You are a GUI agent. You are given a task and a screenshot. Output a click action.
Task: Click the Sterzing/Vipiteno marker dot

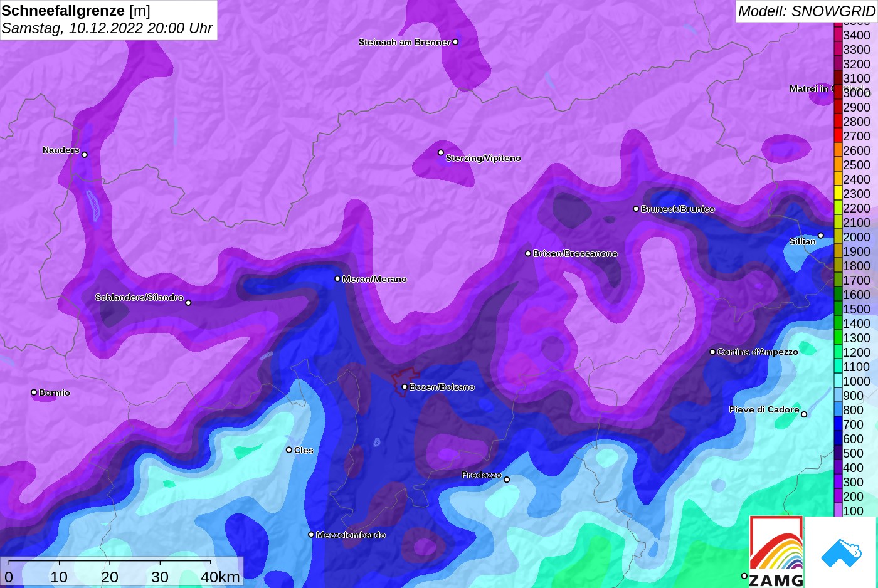[441, 152]
